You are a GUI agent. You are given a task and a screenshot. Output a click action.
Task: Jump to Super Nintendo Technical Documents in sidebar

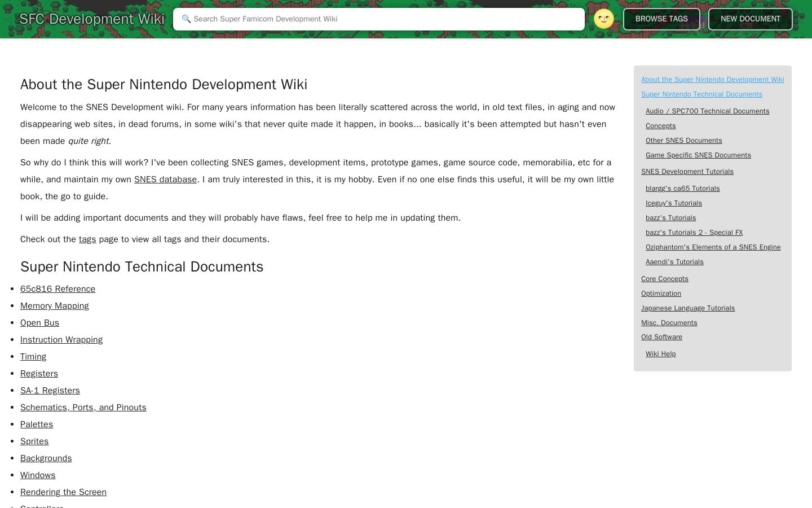[x=701, y=94]
